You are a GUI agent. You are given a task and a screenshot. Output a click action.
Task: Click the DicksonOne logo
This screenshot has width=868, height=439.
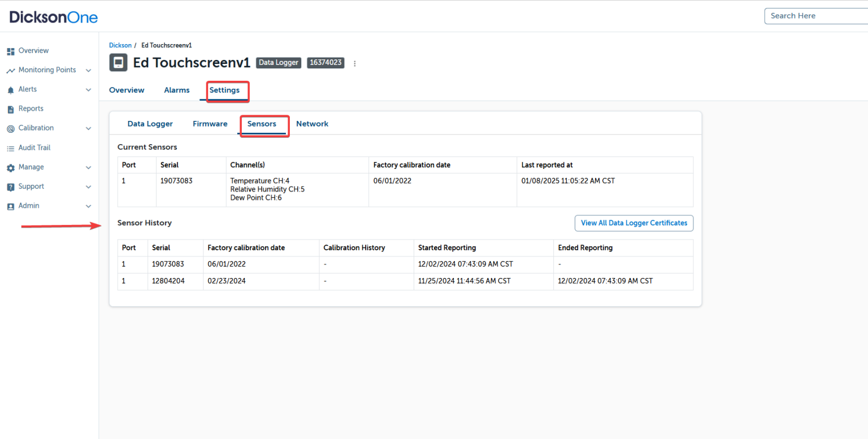[53, 16]
